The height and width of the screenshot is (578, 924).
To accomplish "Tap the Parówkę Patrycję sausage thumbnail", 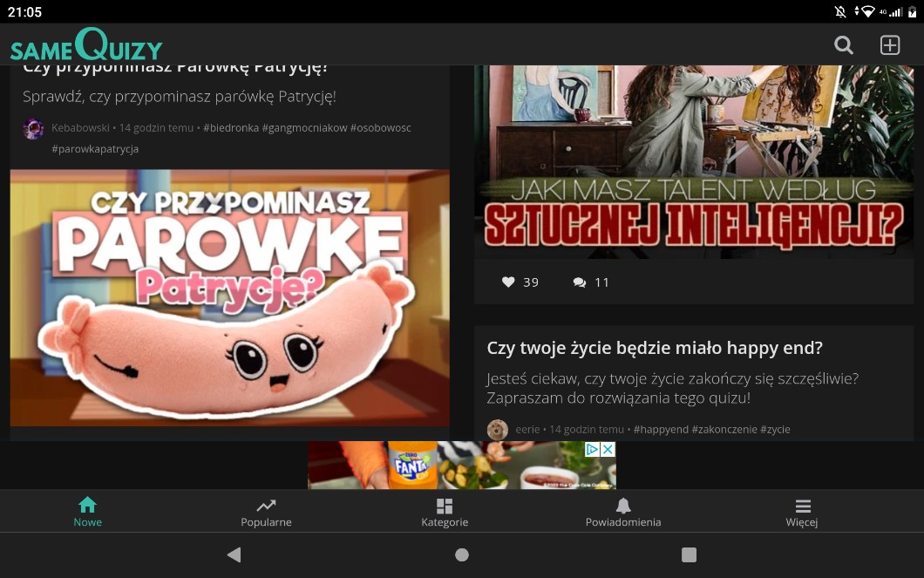I will (x=229, y=296).
